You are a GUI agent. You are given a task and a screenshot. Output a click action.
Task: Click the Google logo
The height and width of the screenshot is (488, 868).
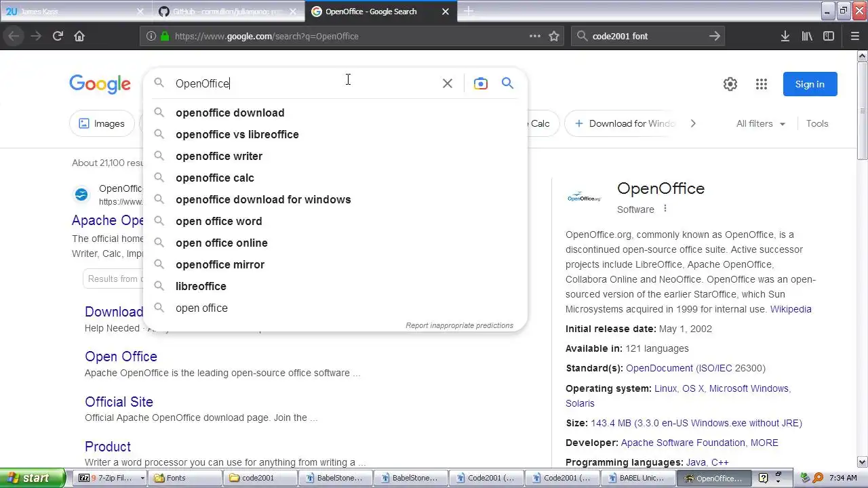point(100,84)
